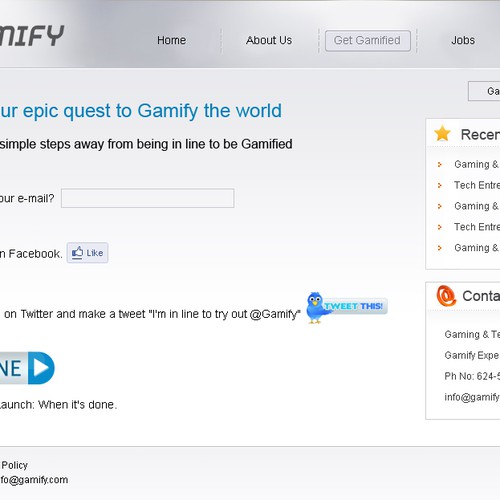The width and height of the screenshot is (500, 500).
Task: Open the fourth recent link, Tech Entre
Action: 477,227
